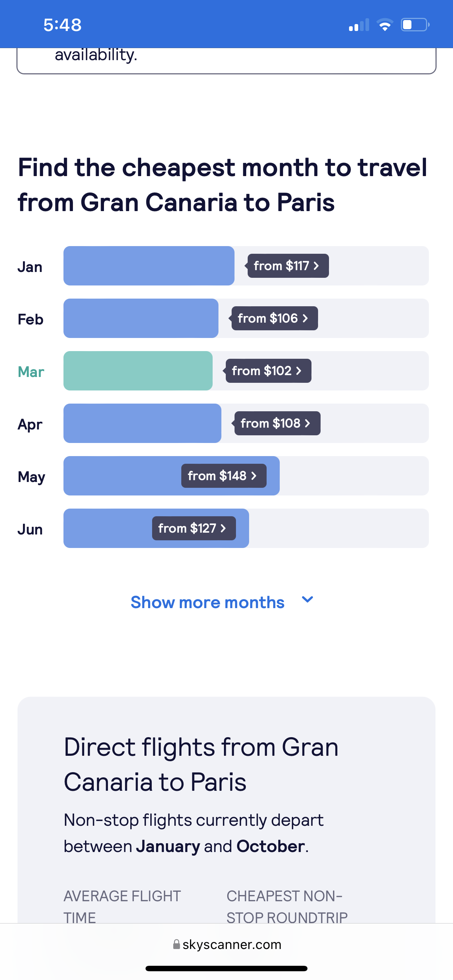Tap the Wi-Fi status icon

coord(384,25)
